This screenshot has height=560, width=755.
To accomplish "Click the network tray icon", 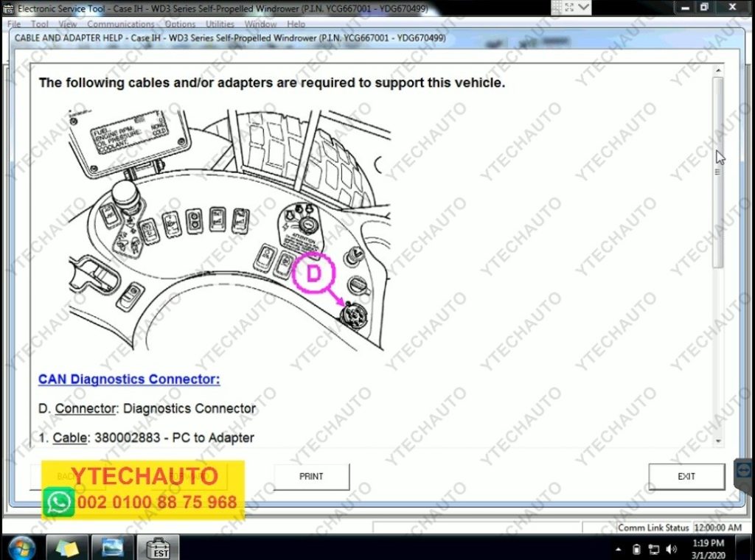I will coord(653,549).
